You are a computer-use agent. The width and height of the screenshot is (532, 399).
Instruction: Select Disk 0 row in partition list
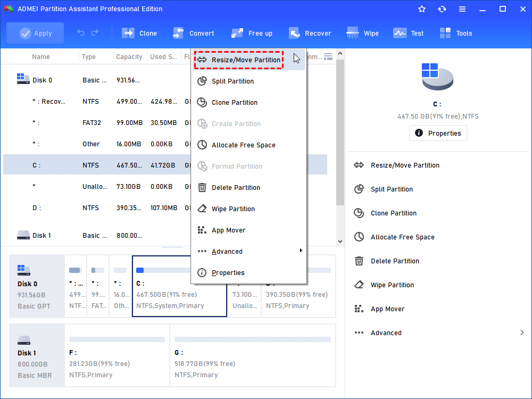[43, 80]
